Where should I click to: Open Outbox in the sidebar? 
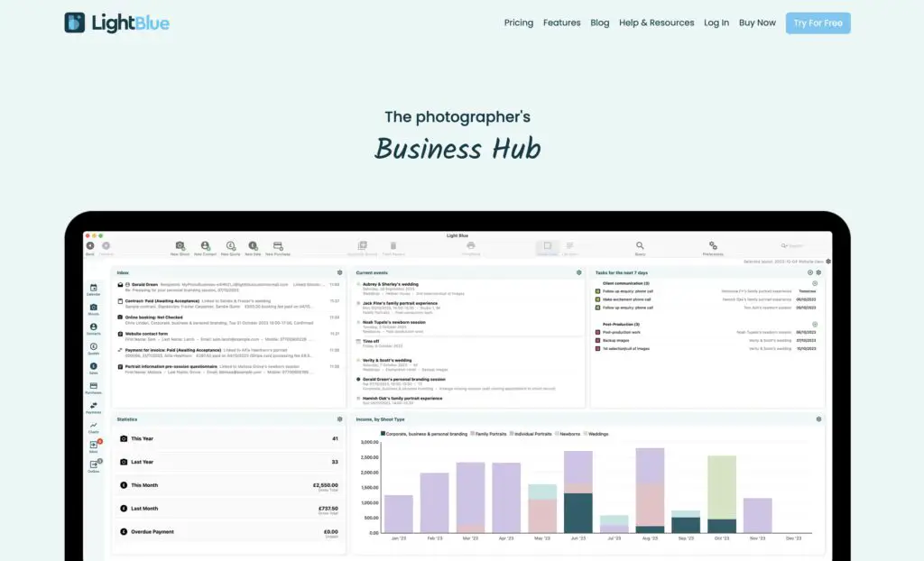94,465
